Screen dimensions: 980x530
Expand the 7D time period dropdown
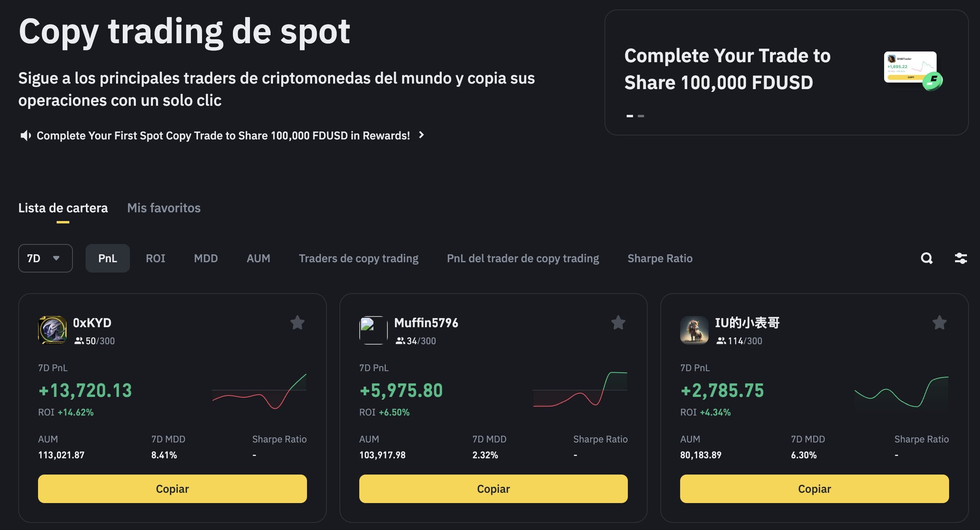(x=45, y=258)
